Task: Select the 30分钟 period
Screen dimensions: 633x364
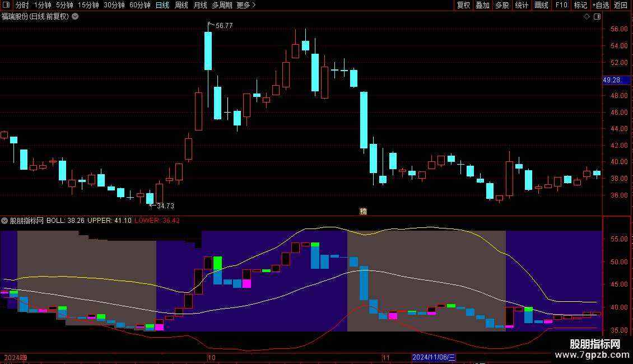Action: tap(114, 5)
